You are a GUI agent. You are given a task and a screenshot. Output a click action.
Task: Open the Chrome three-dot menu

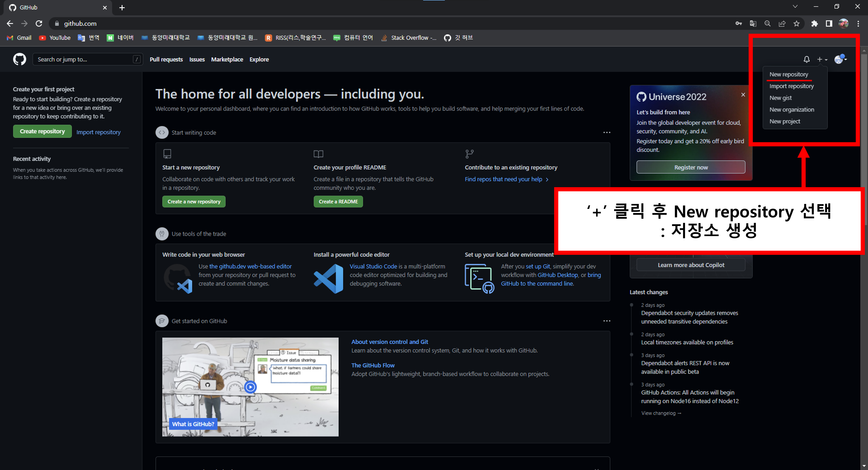(858, 23)
